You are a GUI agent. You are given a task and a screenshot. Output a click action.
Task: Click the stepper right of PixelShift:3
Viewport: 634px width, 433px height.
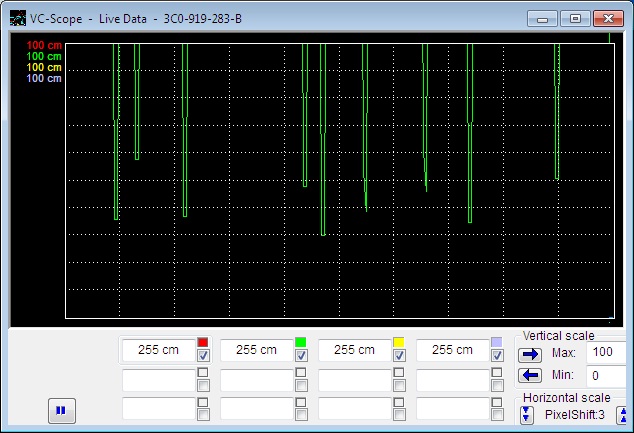coord(621,414)
